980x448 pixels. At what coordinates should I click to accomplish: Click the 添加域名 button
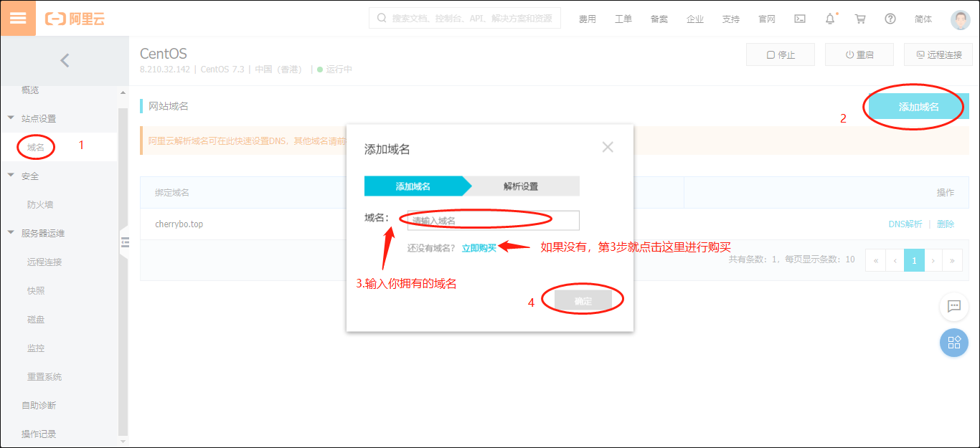point(919,107)
